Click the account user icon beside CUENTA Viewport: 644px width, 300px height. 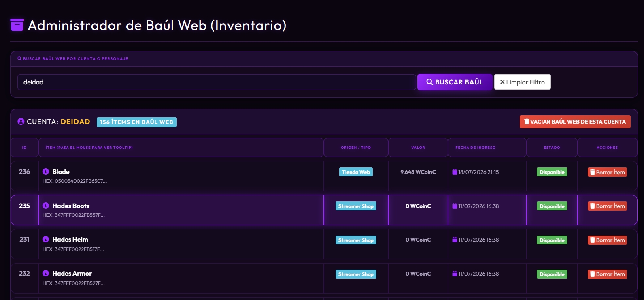click(21, 122)
